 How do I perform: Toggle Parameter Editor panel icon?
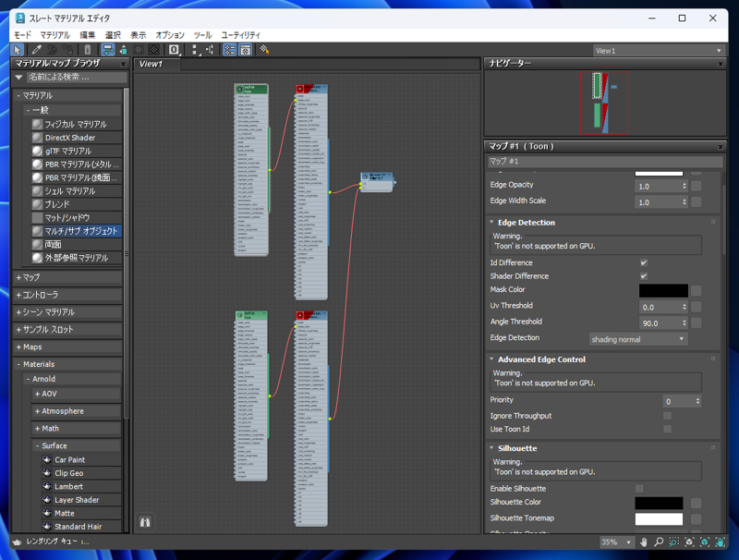click(x=246, y=50)
